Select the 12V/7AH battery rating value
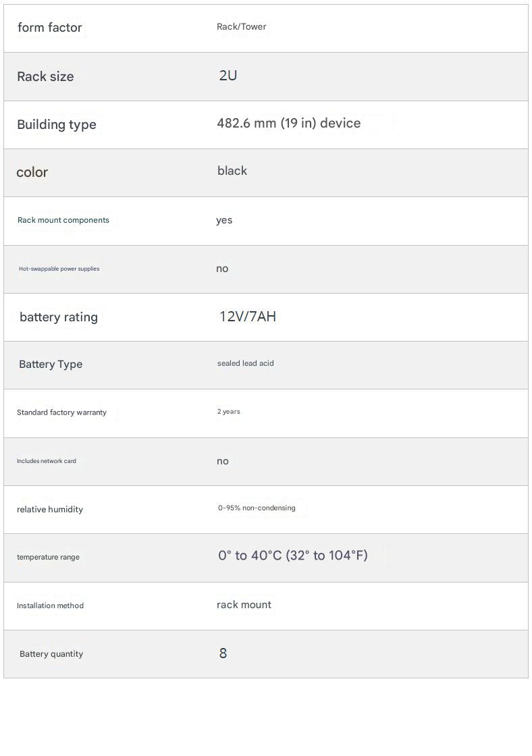The height and width of the screenshot is (756, 532). [247, 317]
